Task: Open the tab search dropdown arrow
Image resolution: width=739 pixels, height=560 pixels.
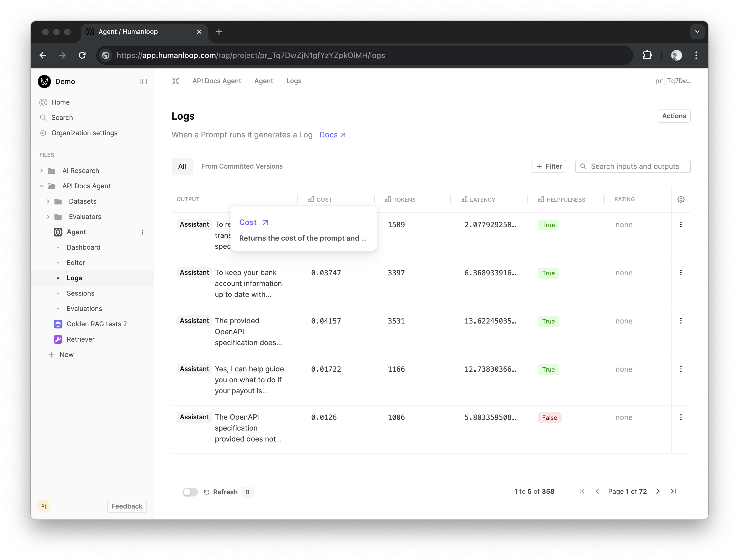Action: coord(697,32)
